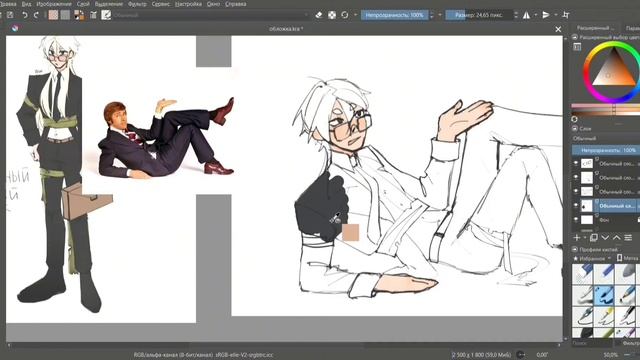This screenshot has width=640, height=360.
Task: Open the vertical mirror options arrow
Action: pos(556,15)
